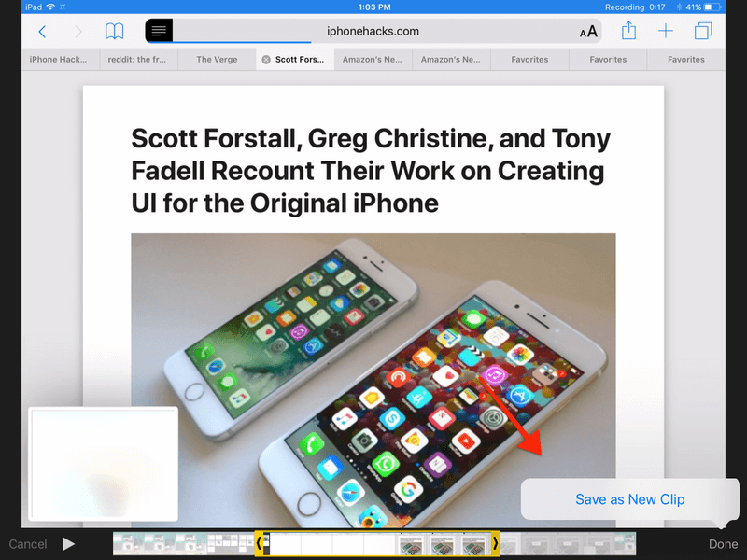Click the right yellow trim handle
This screenshot has width=747, height=560.
495,543
